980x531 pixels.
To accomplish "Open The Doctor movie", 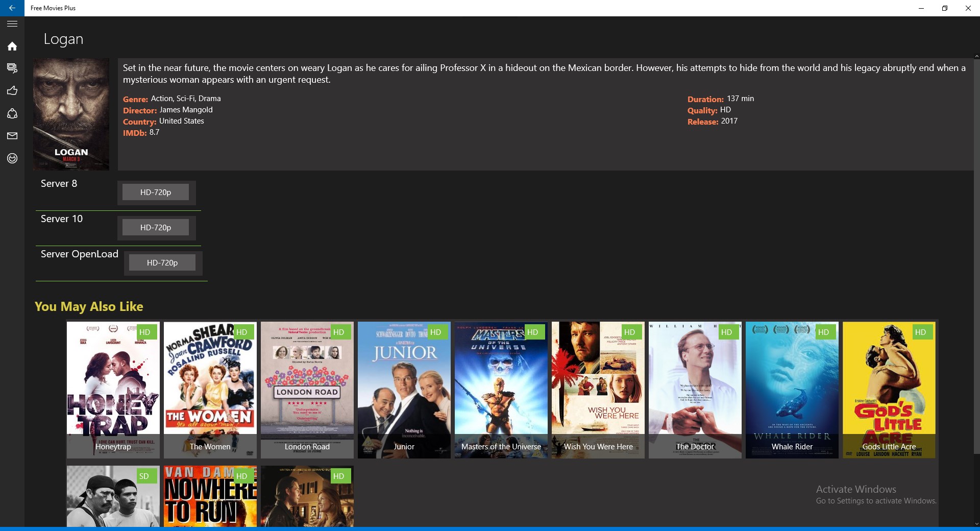I will 695,390.
